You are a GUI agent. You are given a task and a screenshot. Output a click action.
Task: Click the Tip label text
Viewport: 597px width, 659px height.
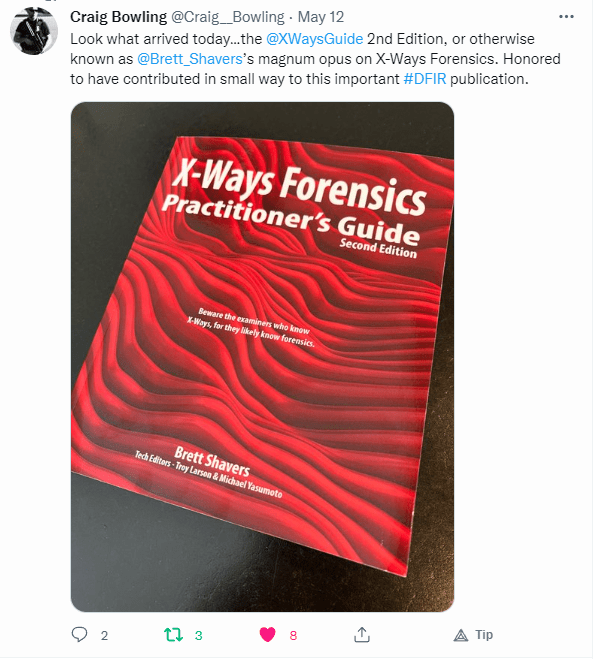click(x=484, y=635)
